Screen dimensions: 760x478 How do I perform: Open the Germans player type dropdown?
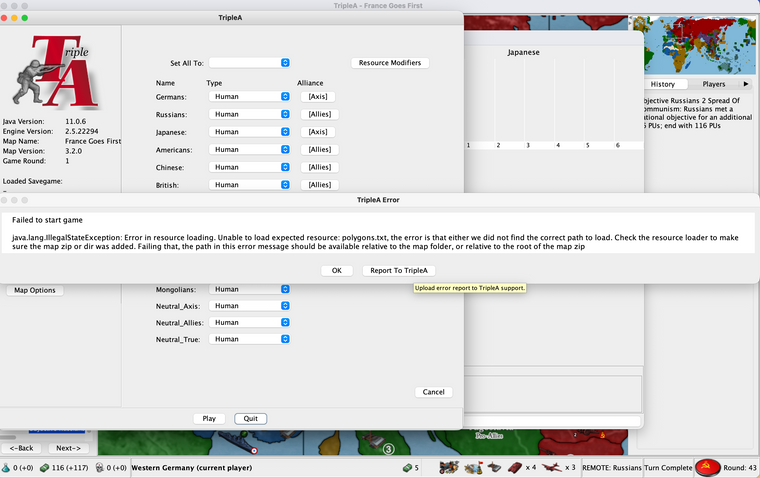(250, 96)
